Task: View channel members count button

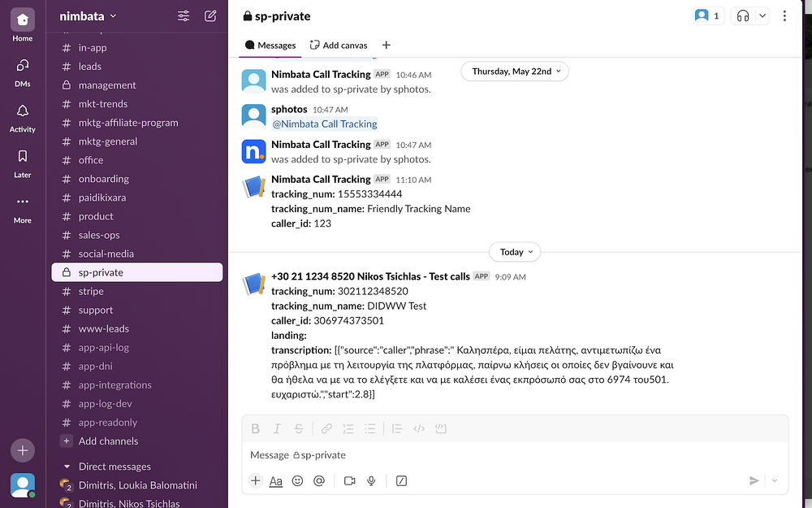Action: [708, 16]
